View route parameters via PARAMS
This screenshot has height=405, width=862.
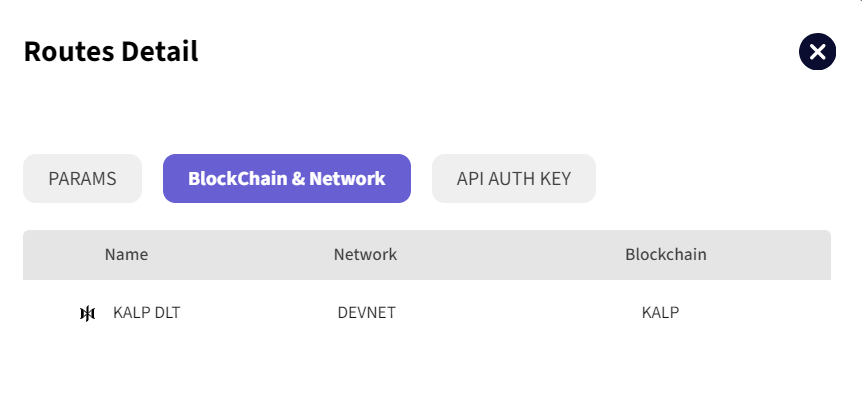pyautogui.click(x=82, y=179)
